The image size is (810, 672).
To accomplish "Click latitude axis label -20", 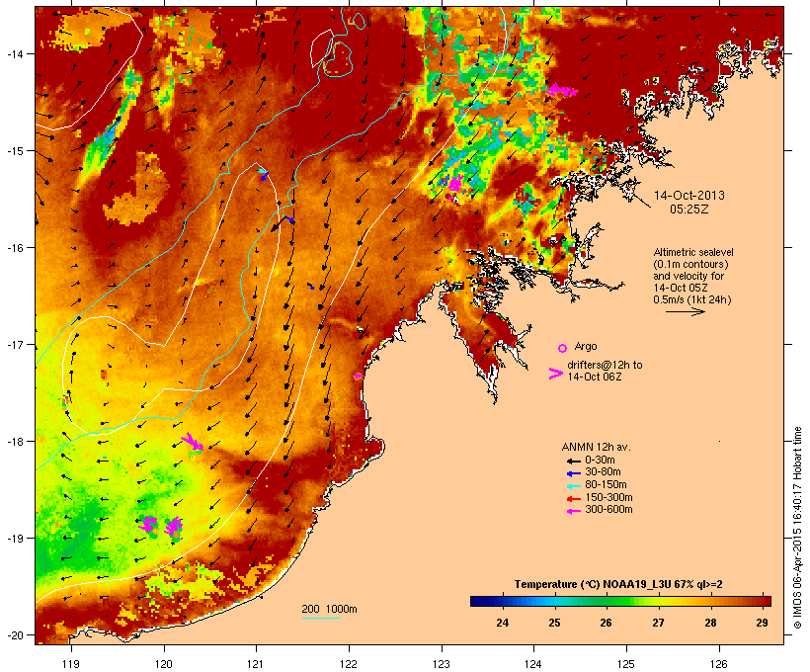I will click(15, 635).
